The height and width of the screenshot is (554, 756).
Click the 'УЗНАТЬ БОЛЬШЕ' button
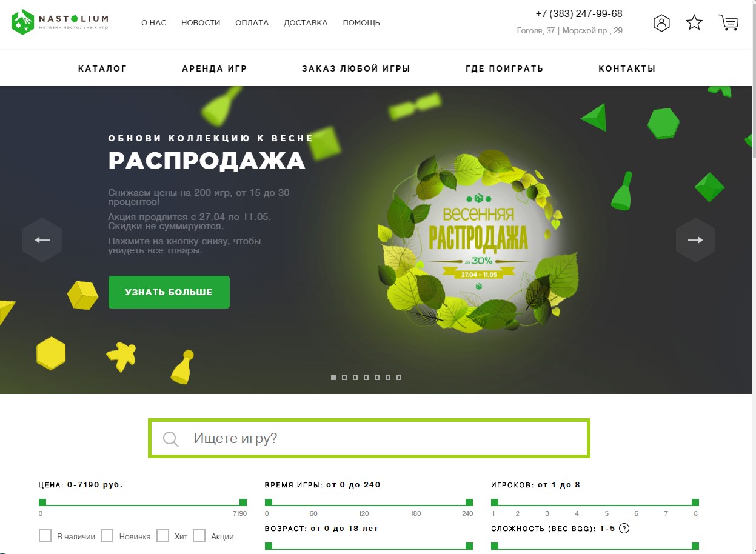169,292
